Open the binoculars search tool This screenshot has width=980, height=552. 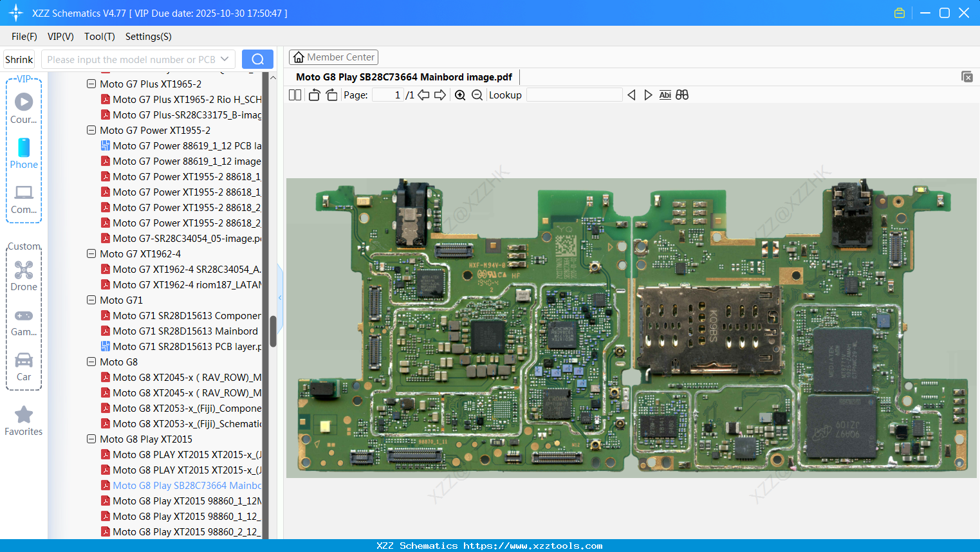pos(682,95)
